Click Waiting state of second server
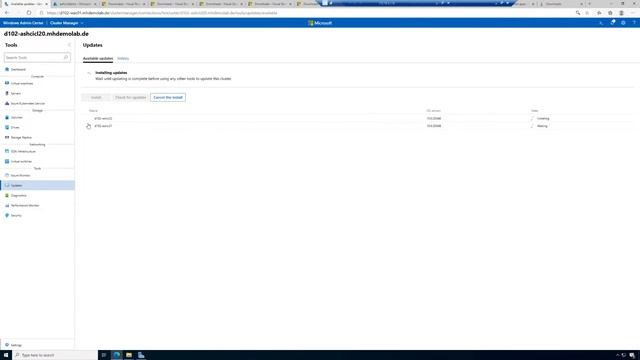 click(x=542, y=126)
